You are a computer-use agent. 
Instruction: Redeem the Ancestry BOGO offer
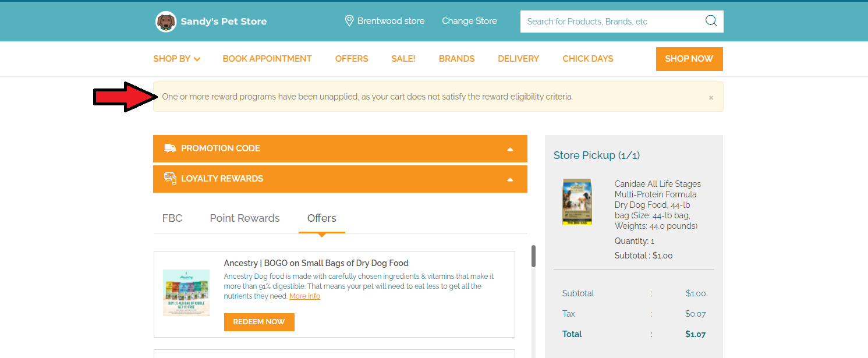(259, 322)
